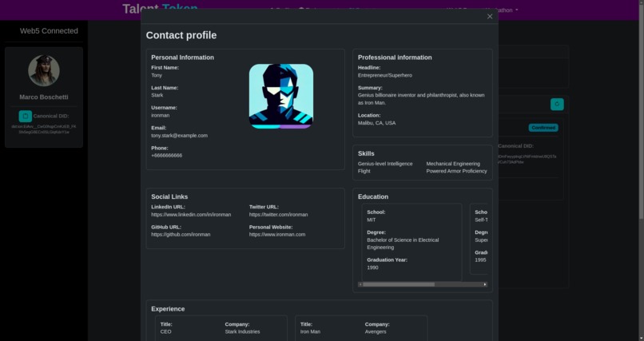This screenshot has width=644, height=341.
Task: Click the Marco Boschetti name in the sidebar
Action: pyautogui.click(x=43, y=97)
